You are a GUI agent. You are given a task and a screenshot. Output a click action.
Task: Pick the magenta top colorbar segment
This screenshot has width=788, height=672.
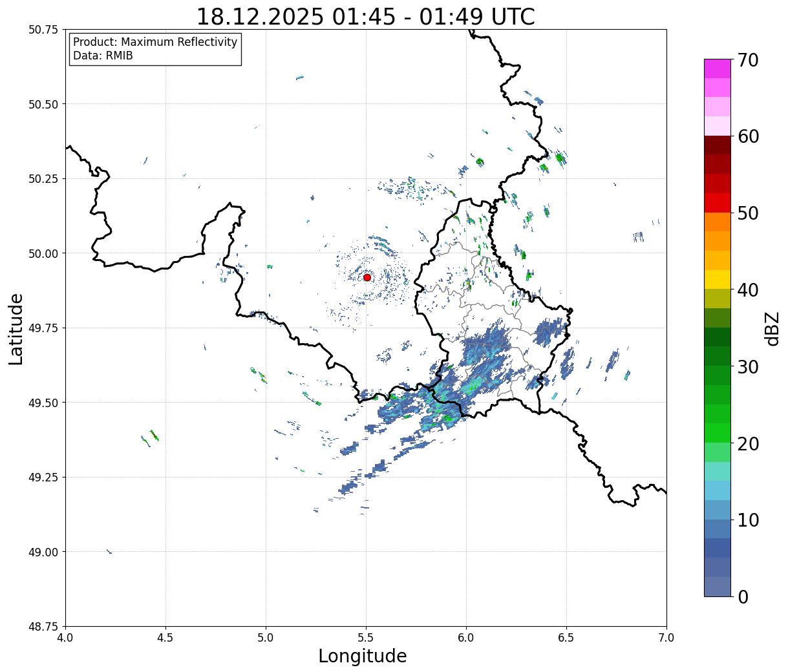point(718,68)
